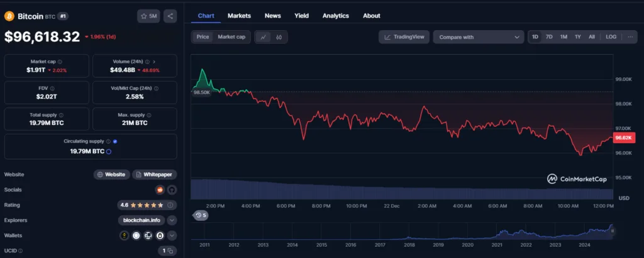
Task: Open Circulating supply info icon
Action: pos(108,141)
